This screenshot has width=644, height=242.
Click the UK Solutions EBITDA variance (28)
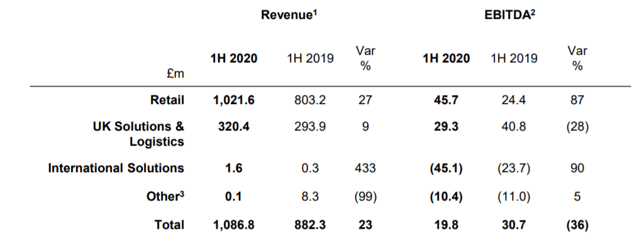pyautogui.click(x=577, y=127)
